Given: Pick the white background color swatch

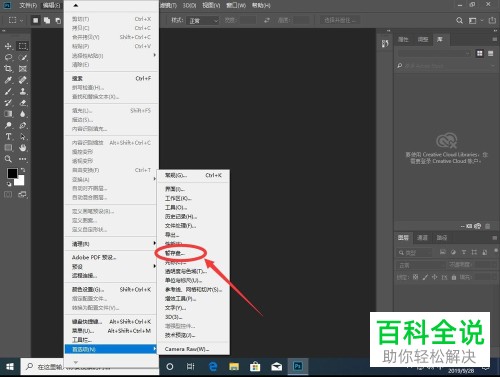Looking at the screenshot, I should [x=21, y=181].
